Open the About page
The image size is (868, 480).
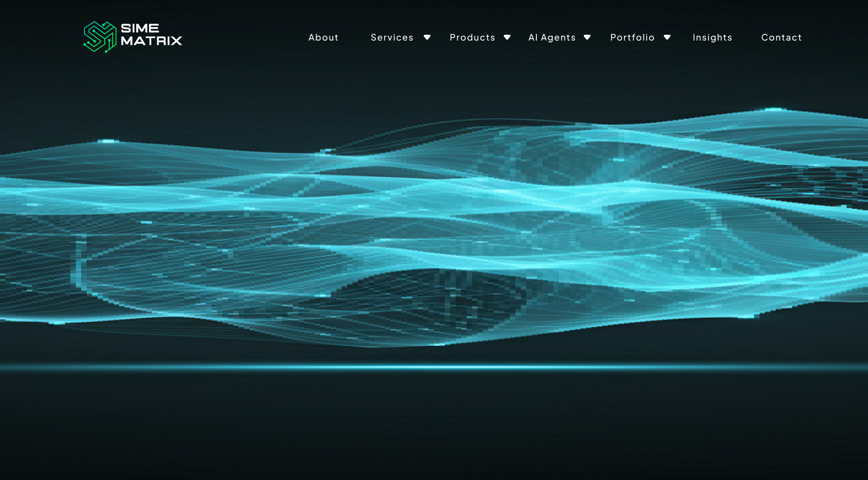click(x=323, y=38)
